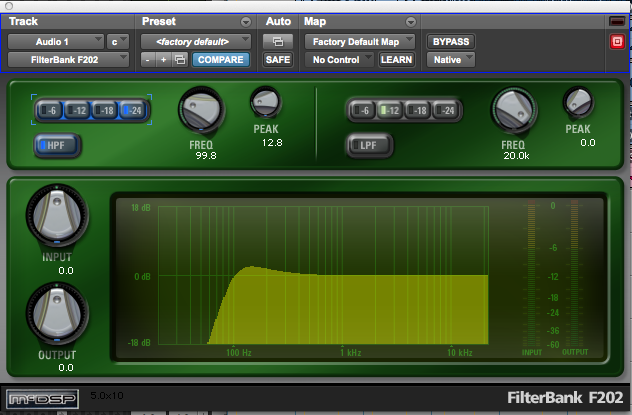Expand the Factory Default Map dropdown
The width and height of the screenshot is (632, 415).
[x=361, y=41]
